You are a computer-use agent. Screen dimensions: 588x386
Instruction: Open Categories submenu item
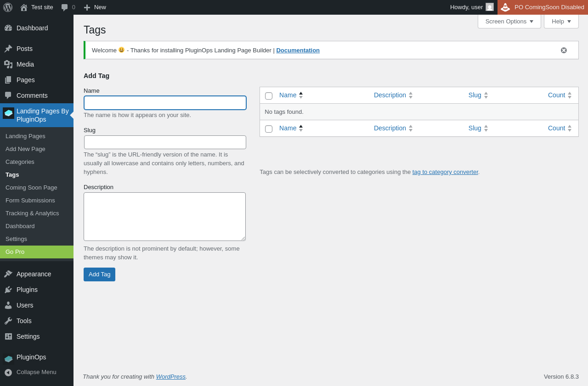point(20,162)
